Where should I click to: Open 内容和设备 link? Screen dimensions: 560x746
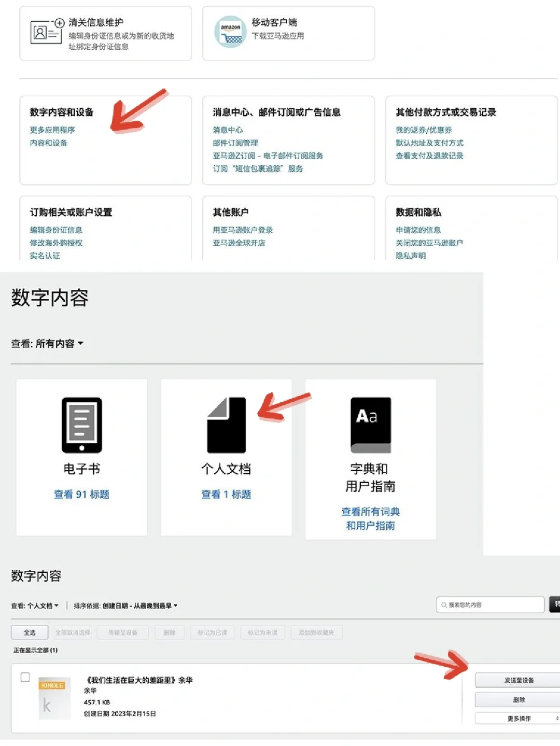pyautogui.click(x=48, y=143)
